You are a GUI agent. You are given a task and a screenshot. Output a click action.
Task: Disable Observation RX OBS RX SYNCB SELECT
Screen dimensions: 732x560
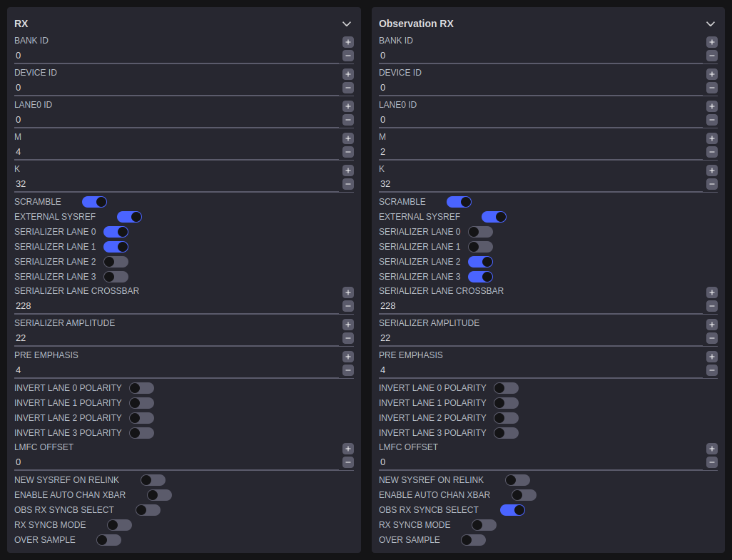tap(512, 511)
